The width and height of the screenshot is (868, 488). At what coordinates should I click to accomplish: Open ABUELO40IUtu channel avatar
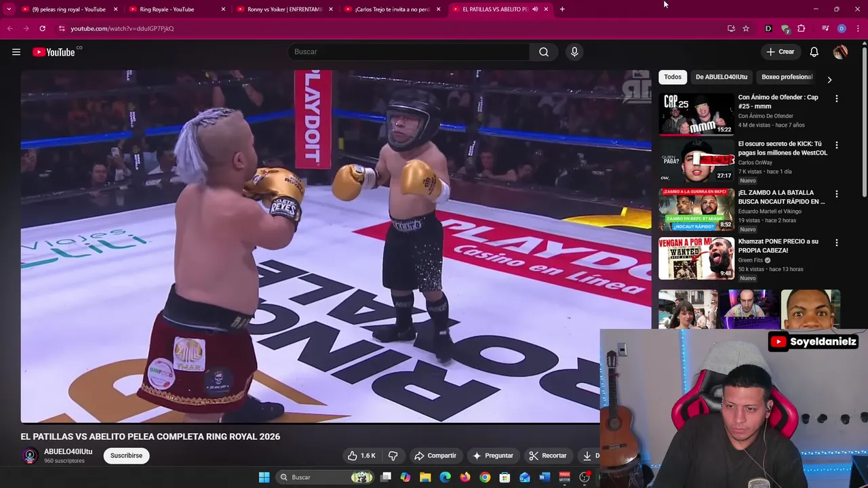pos(29,455)
